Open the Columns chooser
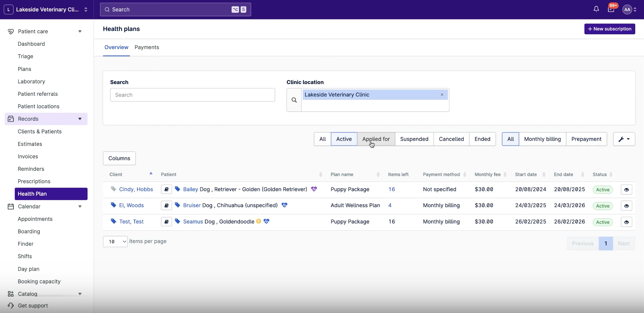Screen dimensions: 644x313 coord(119,158)
